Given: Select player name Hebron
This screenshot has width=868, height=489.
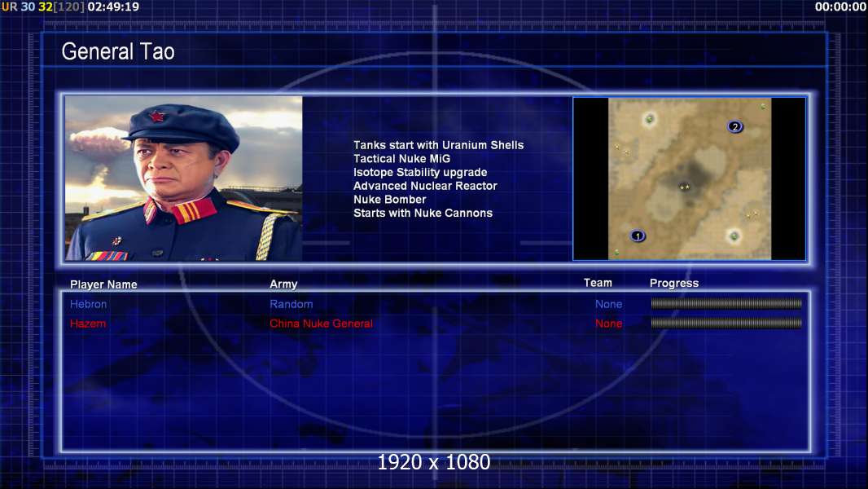Looking at the screenshot, I should click(88, 304).
